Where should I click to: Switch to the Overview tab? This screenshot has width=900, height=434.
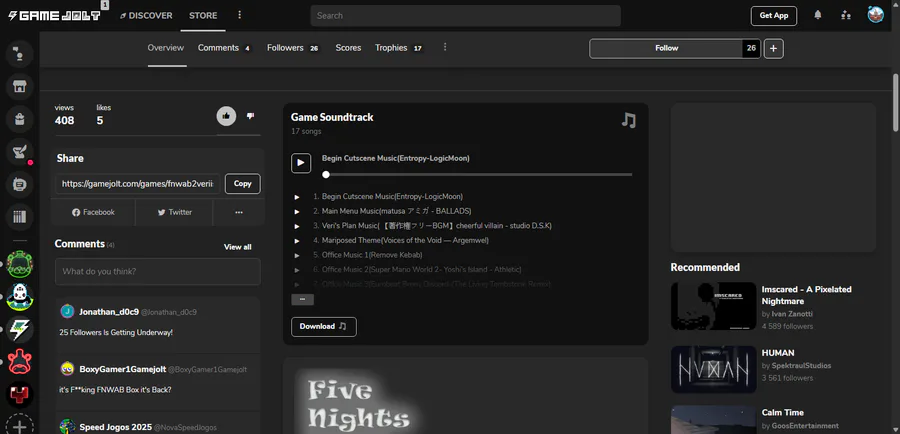click(x=166, y=48)
